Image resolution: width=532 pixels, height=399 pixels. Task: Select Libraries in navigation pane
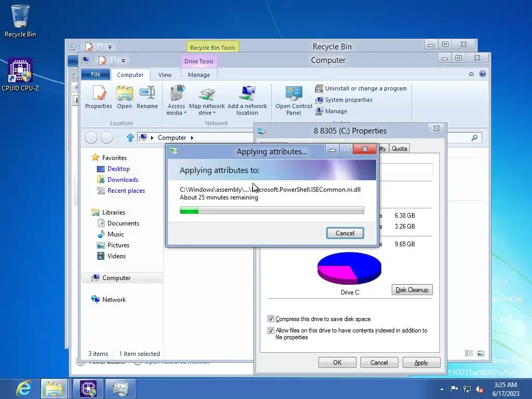point(108,212)
